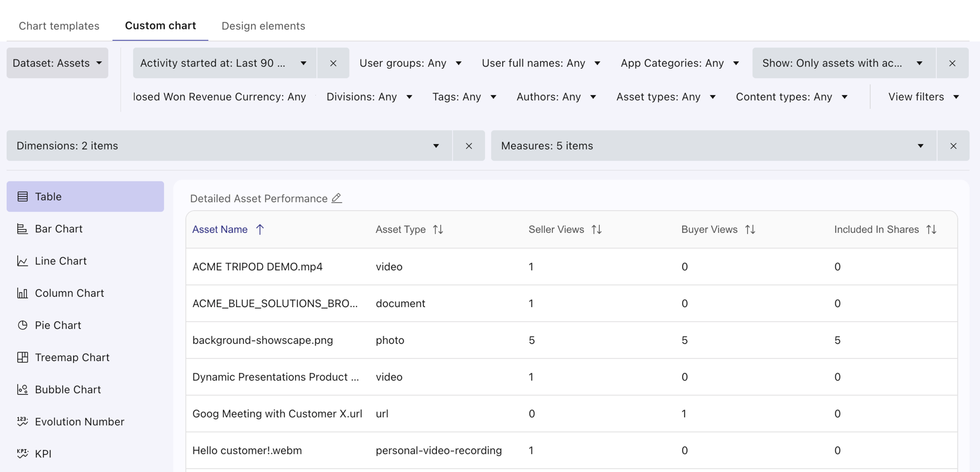The width and height of the screenshot is (980, 472).
Task: Open the Design elements tab
Action: pyautogui.click(x=263, y=26)
